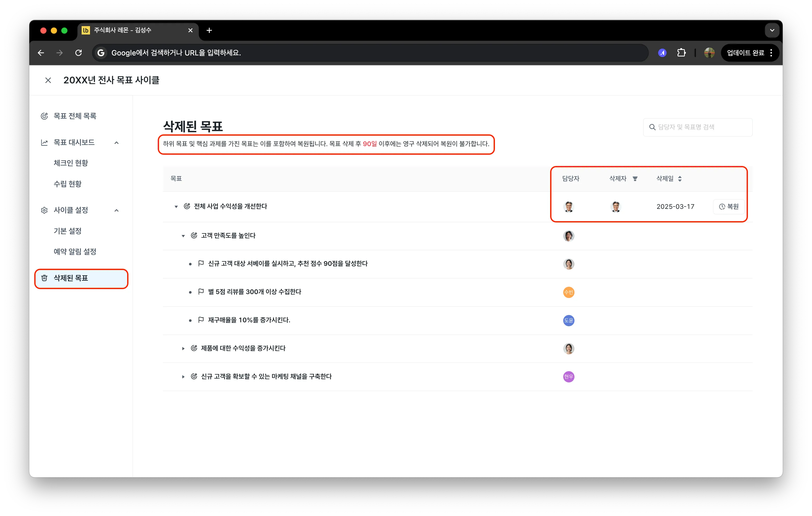Close the 20XX년 전사 목표 사이클 page
812x516 pixels.
[48, 80]
